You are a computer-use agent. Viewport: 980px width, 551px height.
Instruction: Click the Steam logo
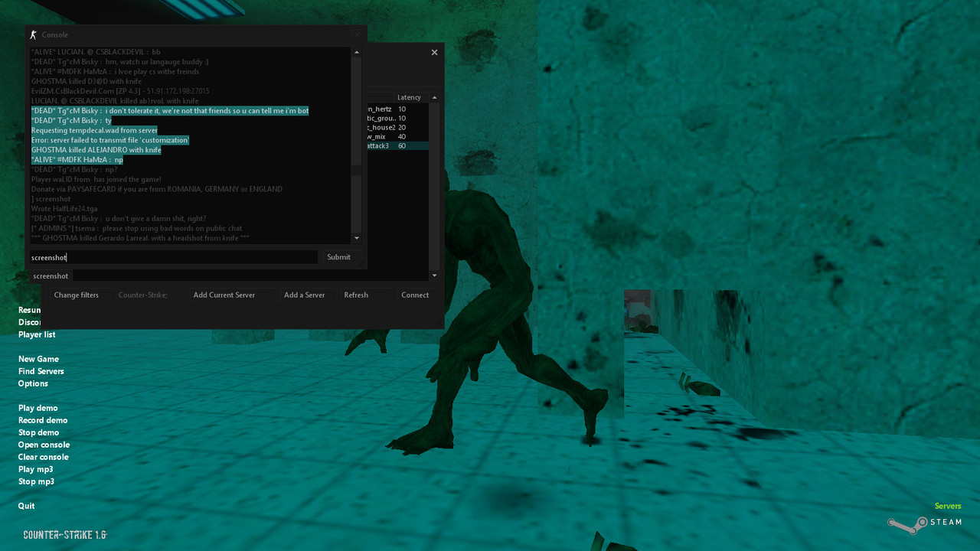(924, 523)
